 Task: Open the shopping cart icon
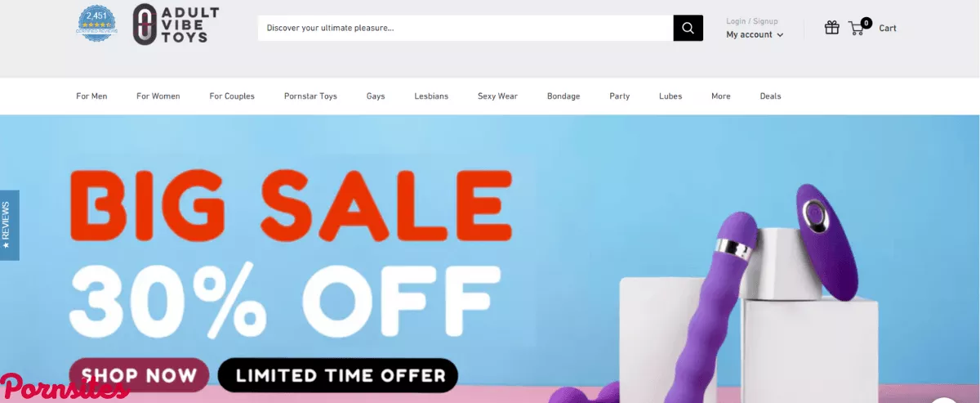pyautogui.click(x=858, y=27)
